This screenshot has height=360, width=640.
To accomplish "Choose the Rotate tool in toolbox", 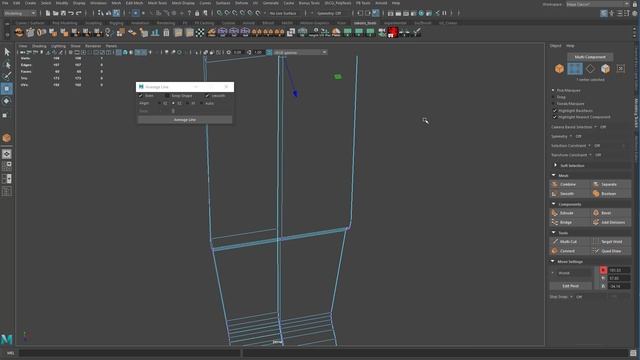I will 7,101.
